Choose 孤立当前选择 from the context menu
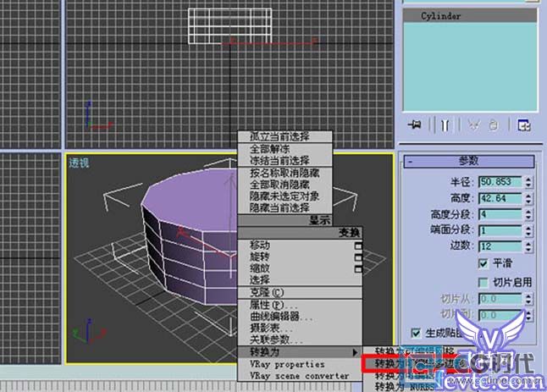 (x=285, y=136)
